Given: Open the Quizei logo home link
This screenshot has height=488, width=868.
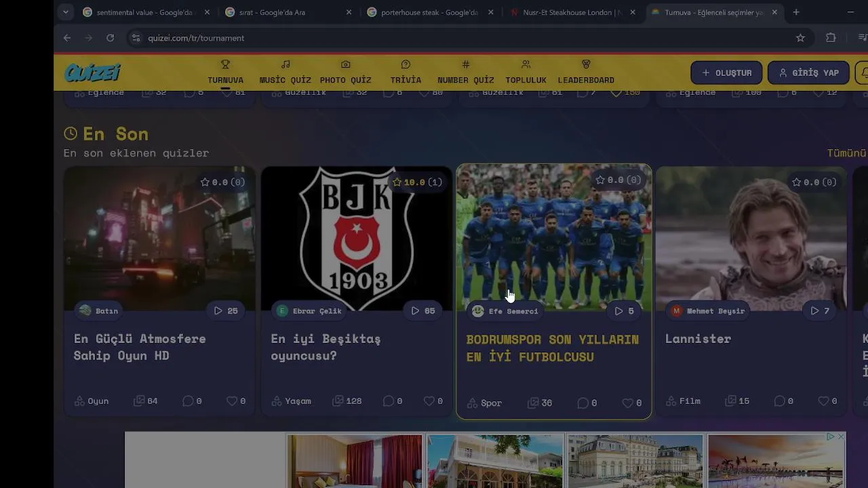Looking at the screenshot, I should 92,73.
